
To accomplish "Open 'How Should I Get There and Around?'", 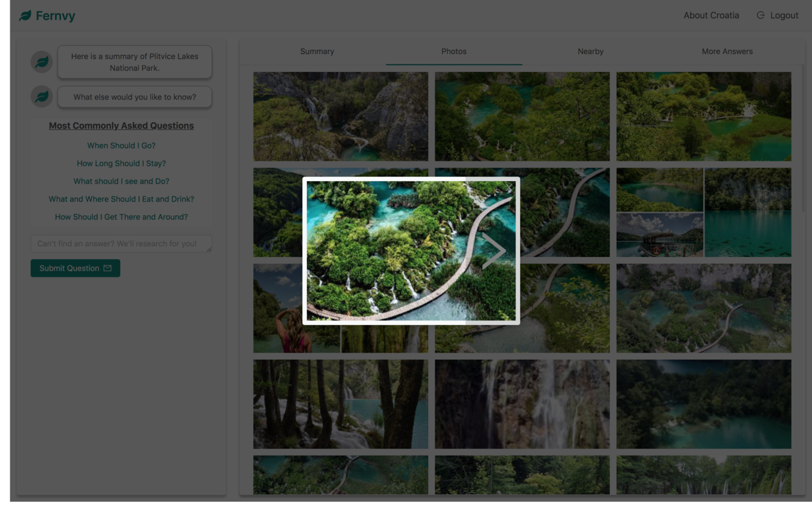I will tap(121, 217).
